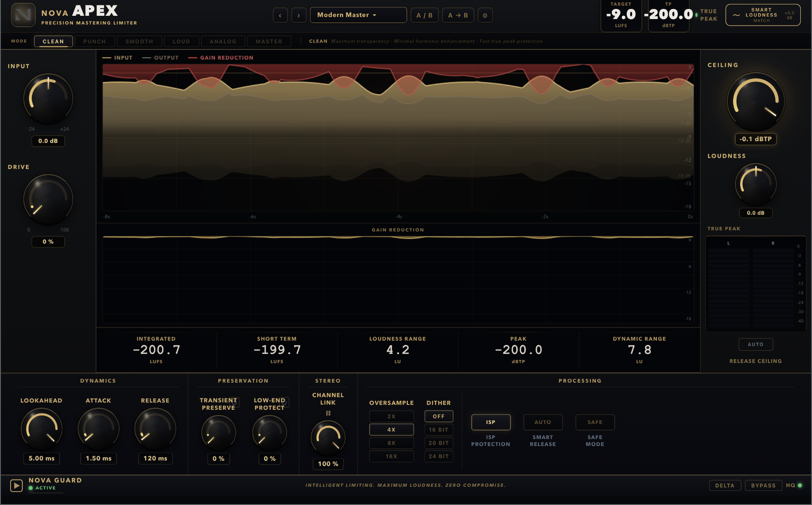
Task: Set dither to OFF
Action: coord(439,416)
